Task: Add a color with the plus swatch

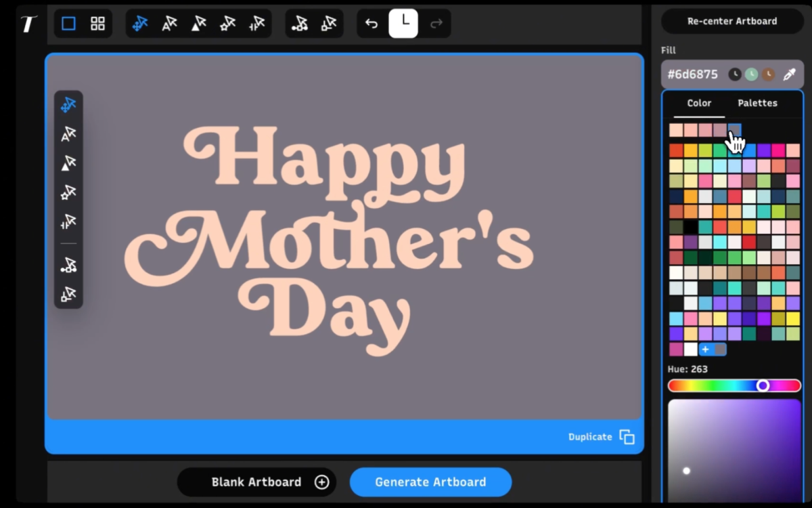Action: (705, 350)
